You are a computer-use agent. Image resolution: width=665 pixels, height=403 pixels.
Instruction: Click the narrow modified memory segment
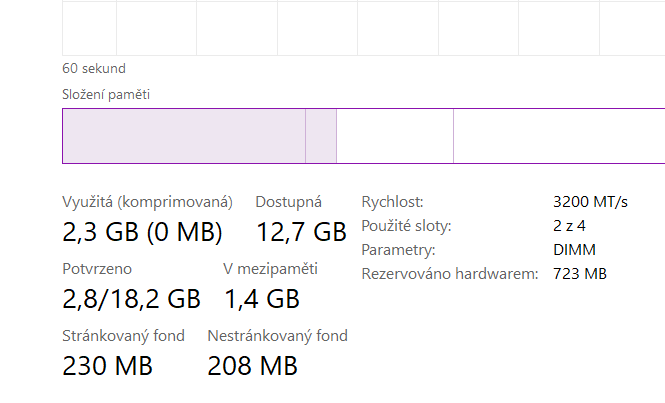[321, 135]
